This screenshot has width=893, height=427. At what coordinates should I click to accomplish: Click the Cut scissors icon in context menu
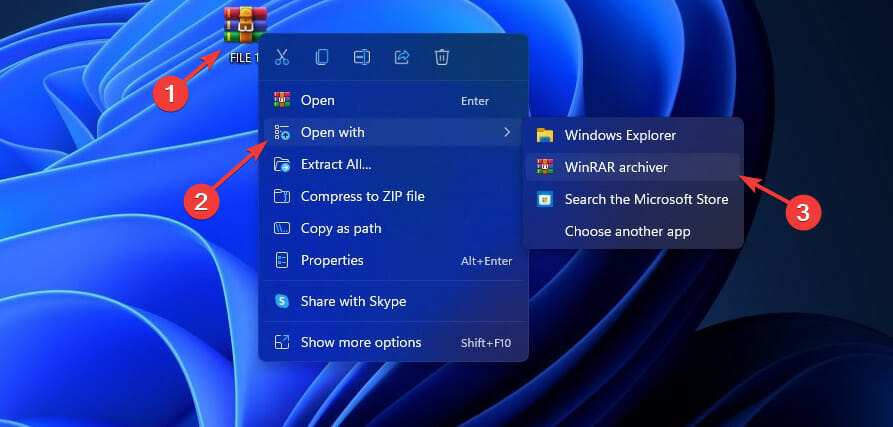point(282,57)
